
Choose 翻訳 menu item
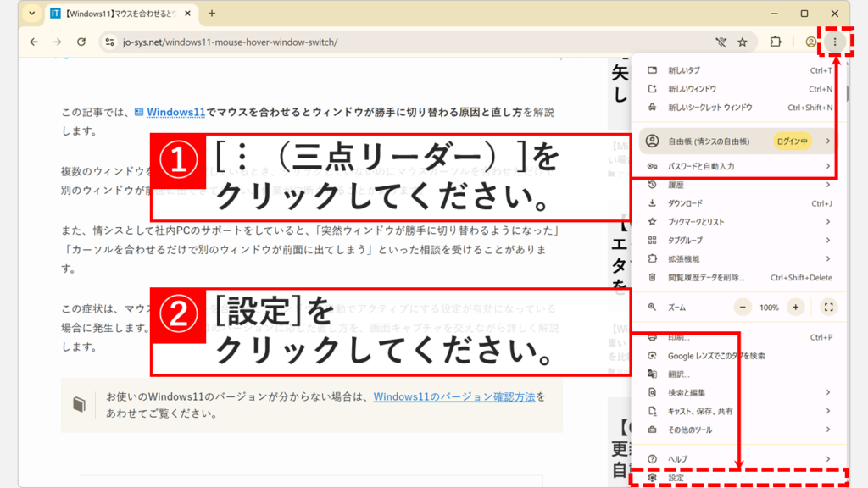(740, 374)
